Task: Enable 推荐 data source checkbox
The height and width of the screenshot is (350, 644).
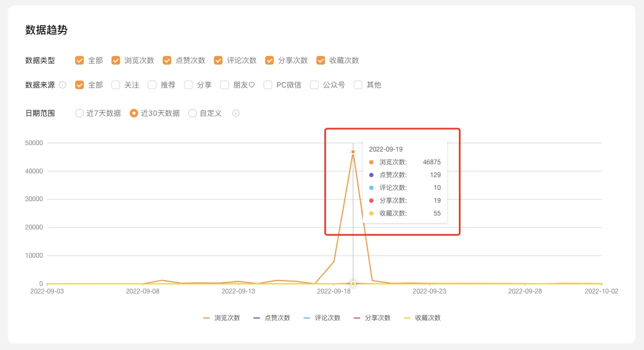Action: tap(152, 85)
